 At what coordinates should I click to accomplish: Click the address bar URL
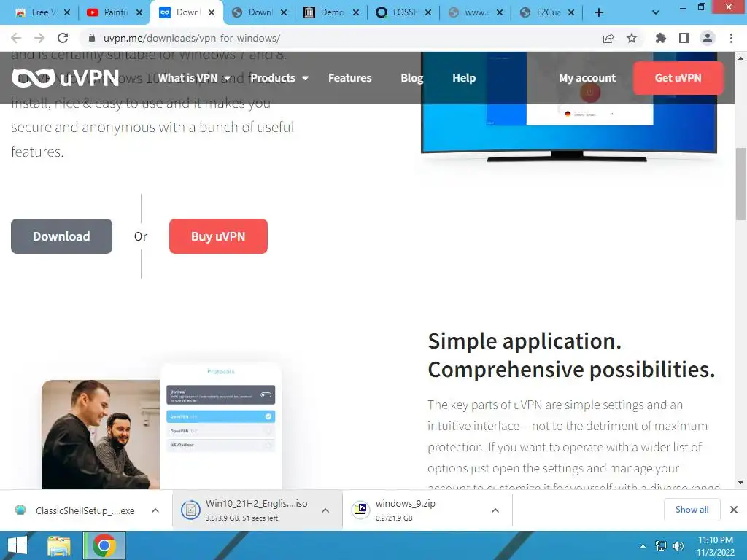pyautogui.click(x=192, y=38)
